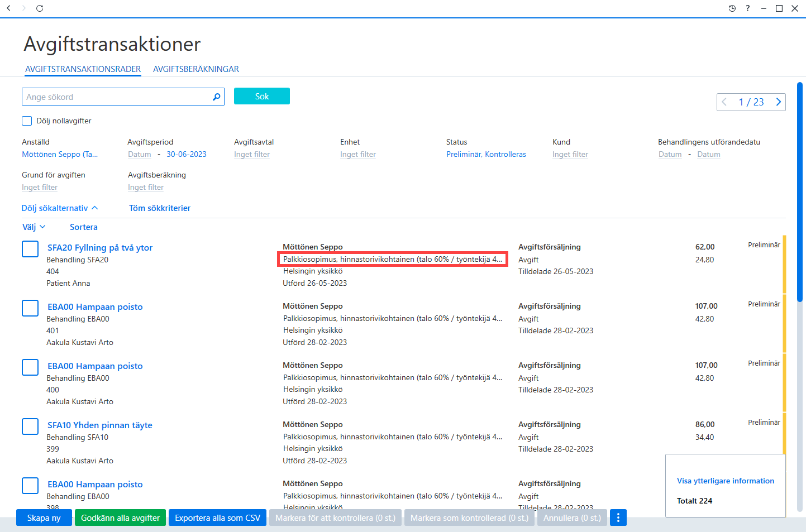
Task: Open Status filter Preliminär, Kontrolleras
Action: click(486, 154)
